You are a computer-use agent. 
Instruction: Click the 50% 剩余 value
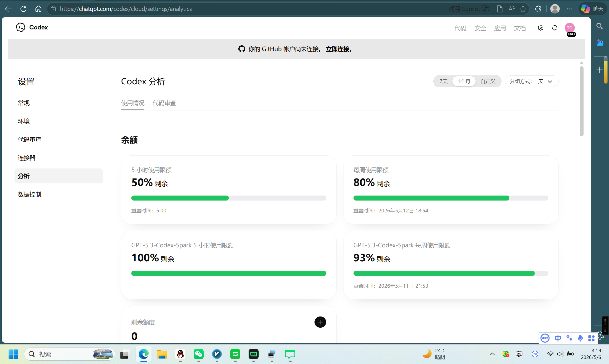[x=150, y=182]
